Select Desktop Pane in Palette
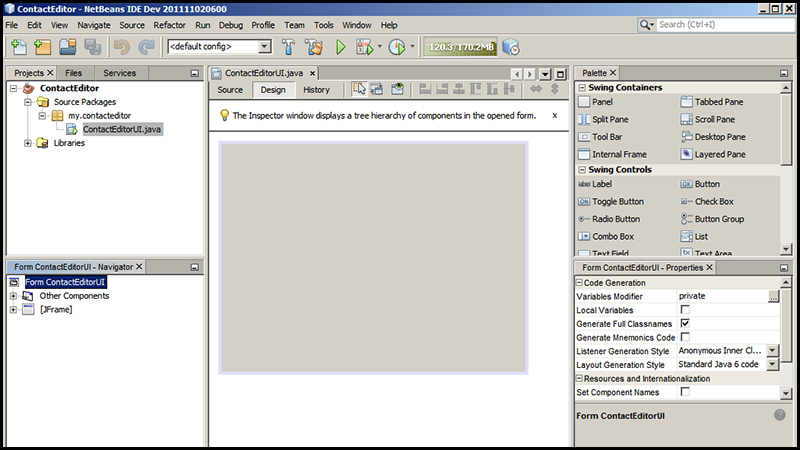The width and height of the screenshot is (800, 450). point(713,137)
